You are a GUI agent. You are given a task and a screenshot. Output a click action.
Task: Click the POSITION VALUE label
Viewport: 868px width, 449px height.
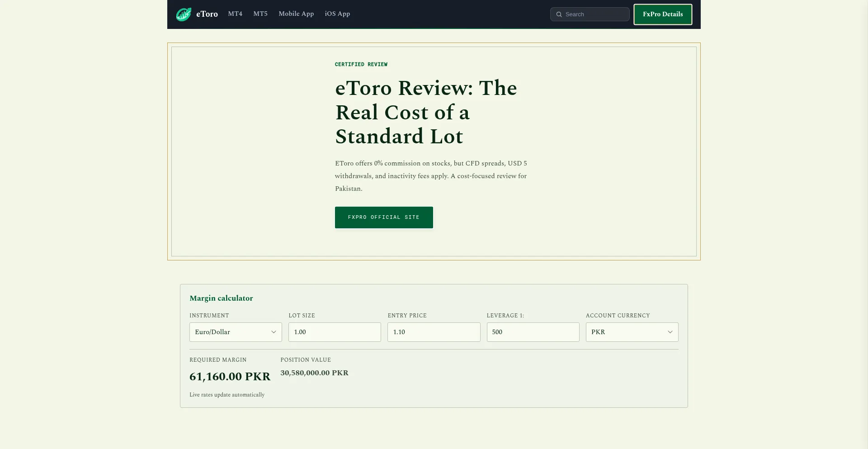pyautogui.click(x=306, y=360)
